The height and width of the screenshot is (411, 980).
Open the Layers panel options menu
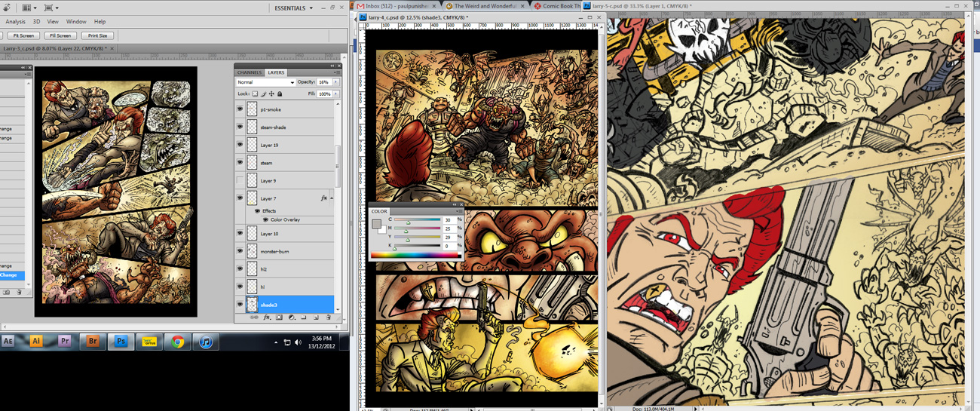(x=336, y=72)
